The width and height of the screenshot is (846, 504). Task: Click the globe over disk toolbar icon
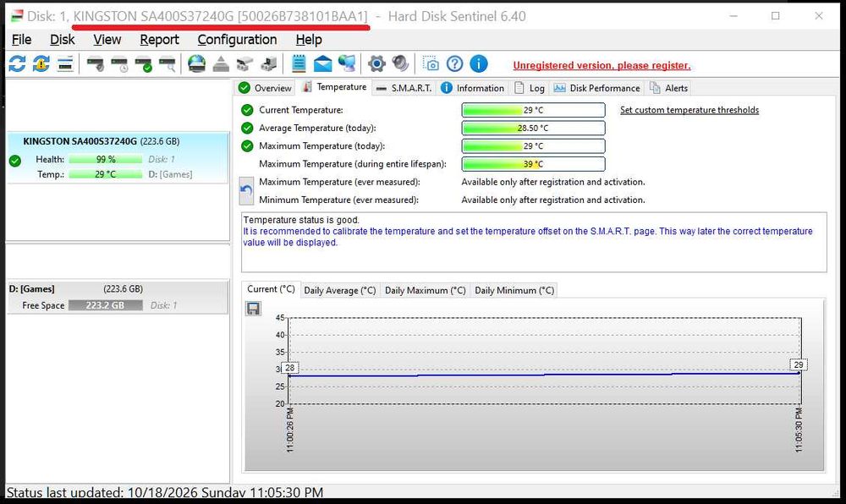(x=197, y=63)
